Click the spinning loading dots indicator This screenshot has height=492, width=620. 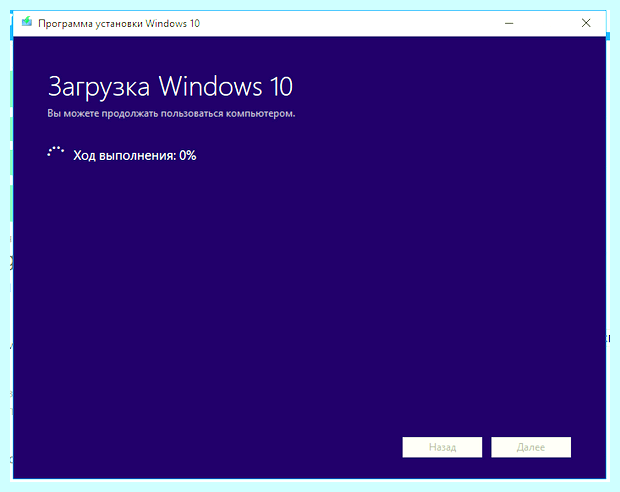point(55,153)
